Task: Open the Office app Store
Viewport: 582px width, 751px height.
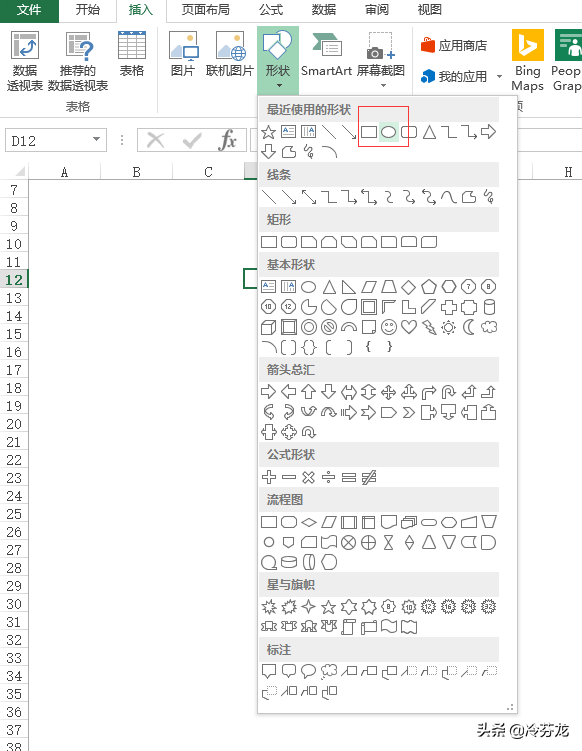Action: 454,46
